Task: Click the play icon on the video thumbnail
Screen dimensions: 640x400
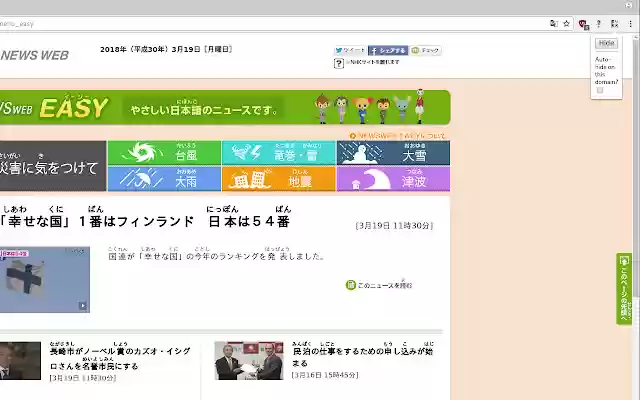Action: [82, 305]
